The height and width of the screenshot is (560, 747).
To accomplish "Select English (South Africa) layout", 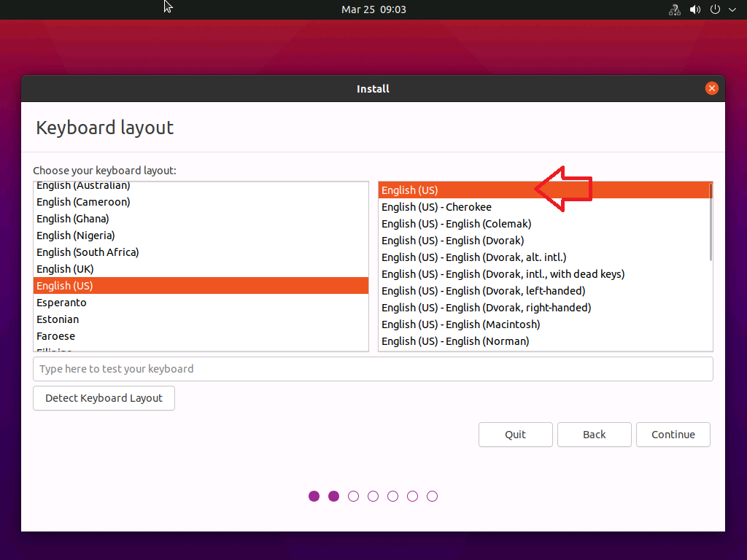I will (x=88, y=252).
